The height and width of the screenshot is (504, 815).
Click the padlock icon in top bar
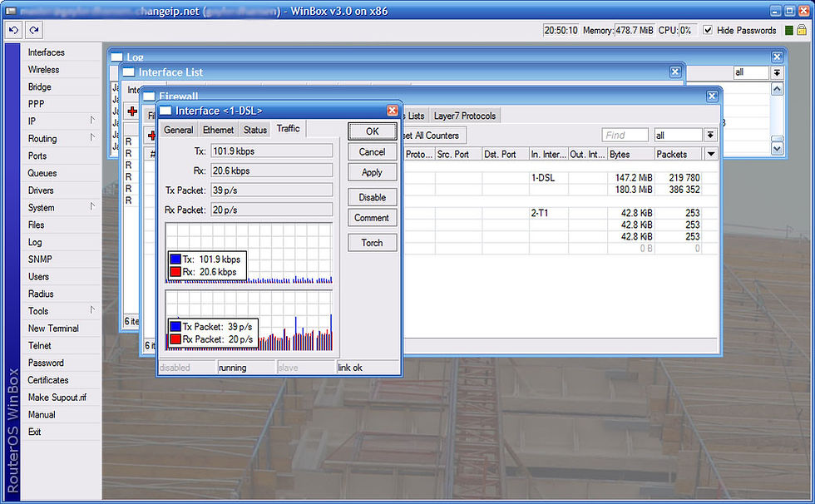click(802, 30)
